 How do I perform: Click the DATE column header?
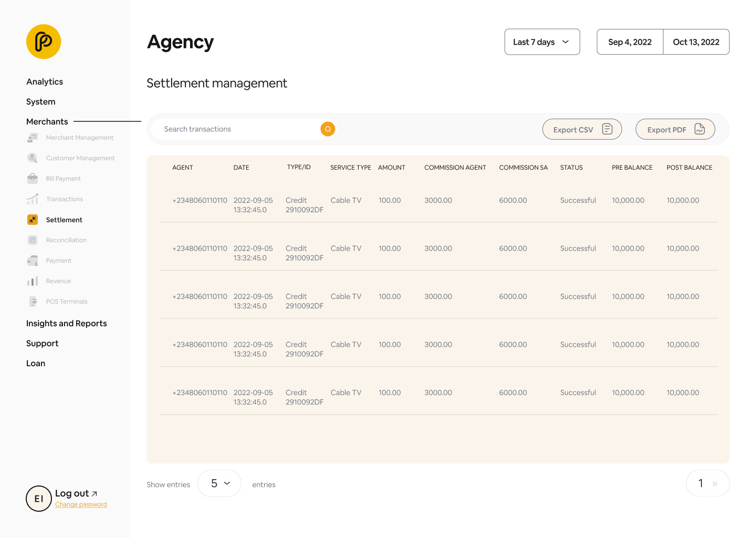tap(241, 168)
